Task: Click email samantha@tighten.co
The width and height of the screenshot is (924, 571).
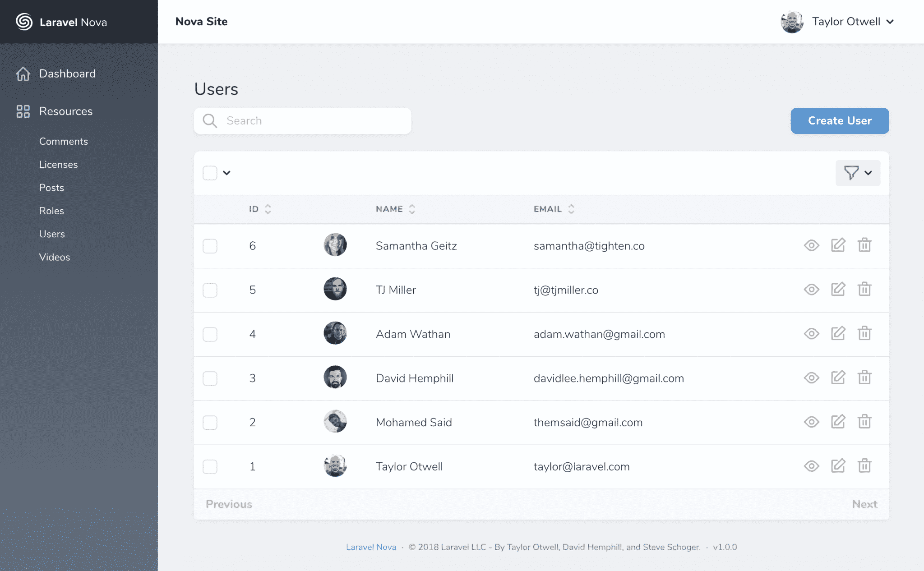Action: coord(589,246)
